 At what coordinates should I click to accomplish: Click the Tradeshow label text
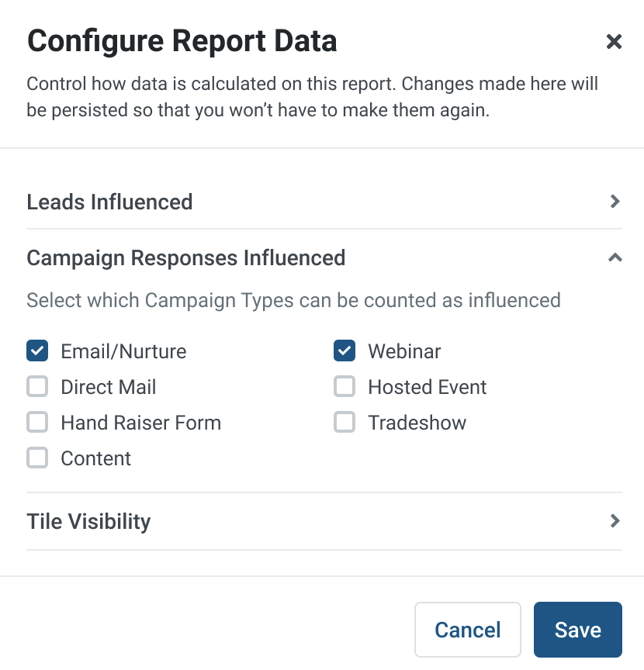tap(417, 423)
